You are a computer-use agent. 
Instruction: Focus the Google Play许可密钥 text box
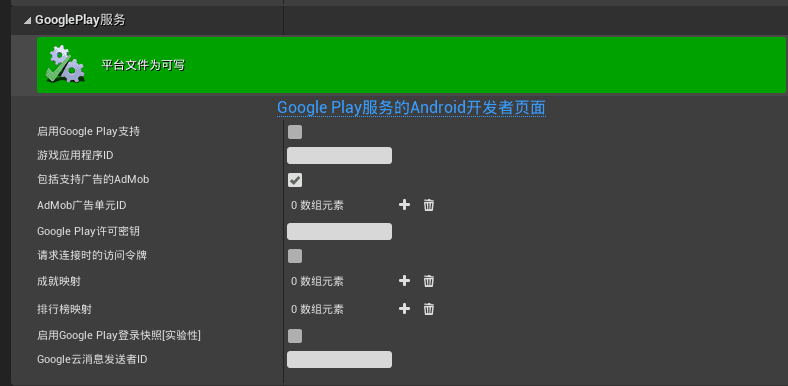(339, 231)
